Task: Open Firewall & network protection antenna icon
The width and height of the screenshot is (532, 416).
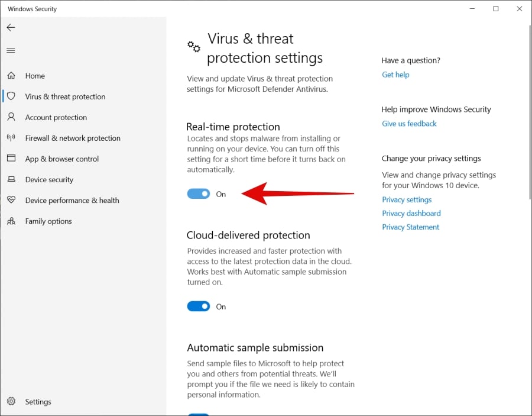Action: (11, 137)
